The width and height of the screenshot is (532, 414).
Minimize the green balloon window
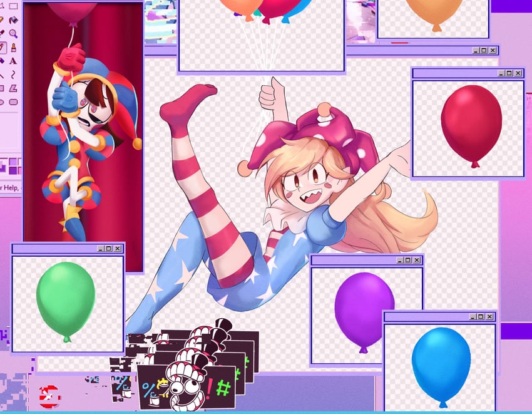101,249
